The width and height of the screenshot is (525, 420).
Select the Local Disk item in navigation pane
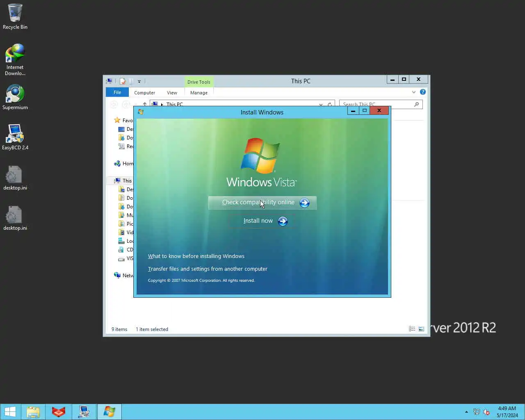point(126,241)
